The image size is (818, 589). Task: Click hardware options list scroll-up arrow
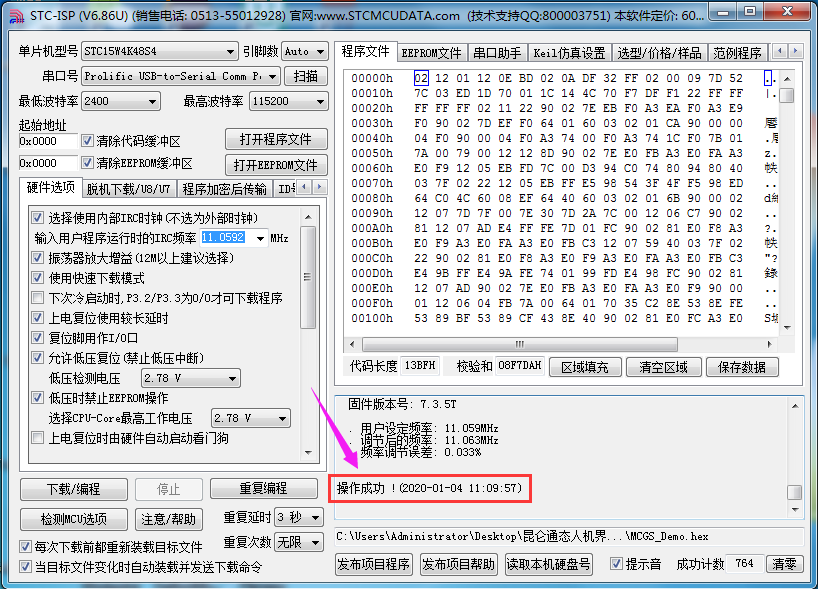308,217
